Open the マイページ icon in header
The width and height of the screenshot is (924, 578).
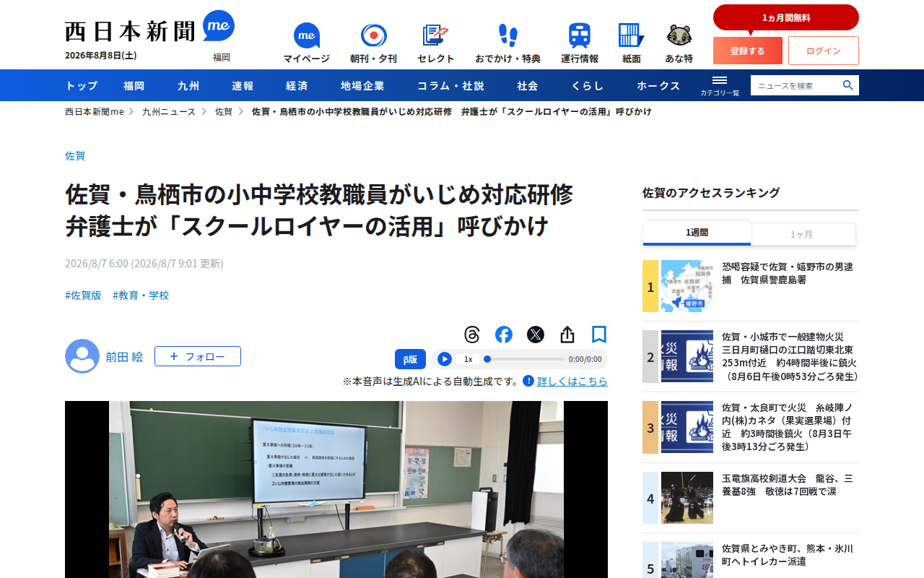tap(306, 43)
